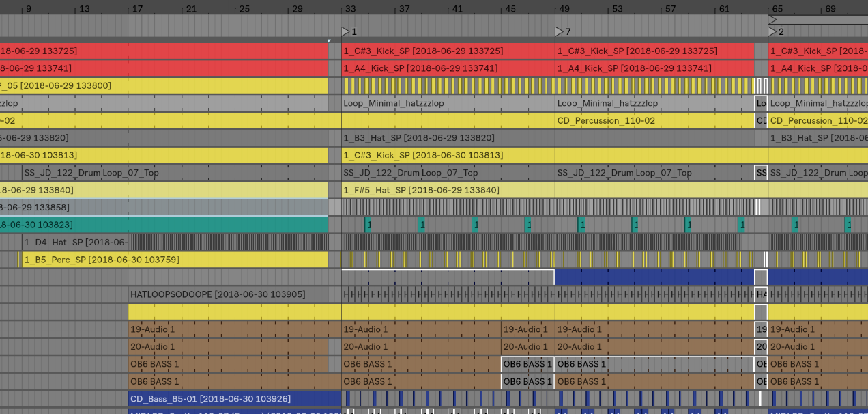Click bar 9 in the ruler
Image resolution: width=868 pixels, height=414 pixels.
point(27,9)
